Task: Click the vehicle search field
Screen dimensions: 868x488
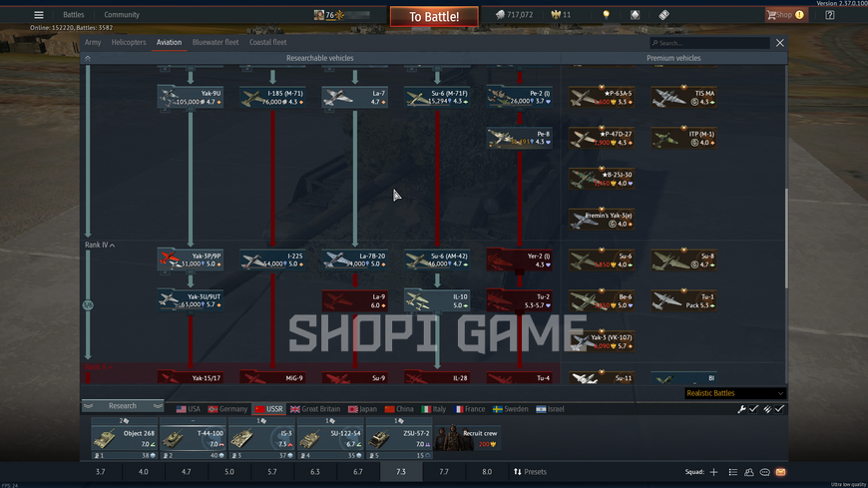Action: (709, 43)
